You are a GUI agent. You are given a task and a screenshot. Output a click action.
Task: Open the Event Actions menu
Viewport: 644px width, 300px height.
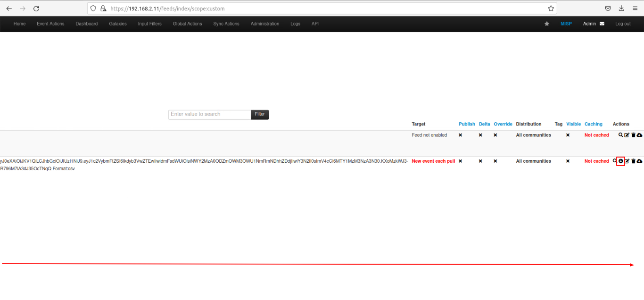pos(50,24)
